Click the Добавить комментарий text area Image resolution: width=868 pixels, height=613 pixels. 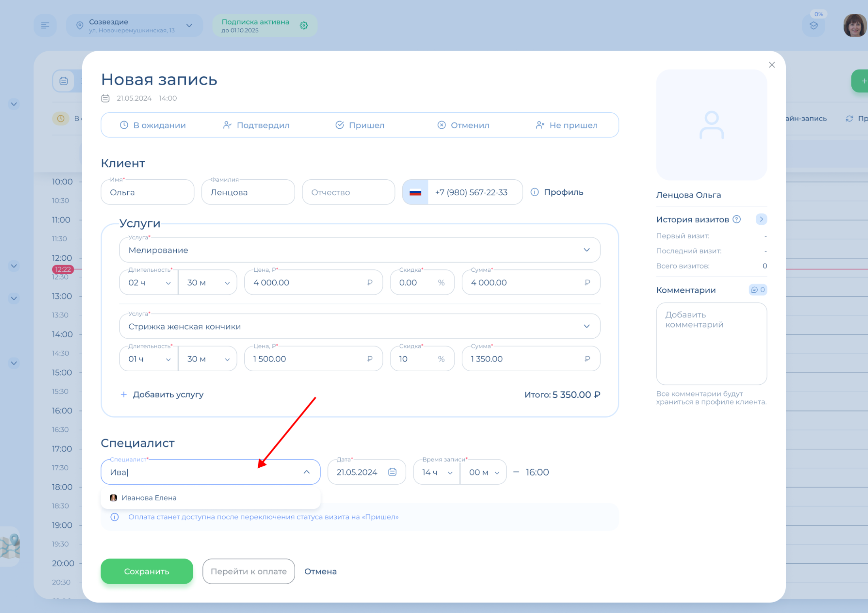click(711, 343)
